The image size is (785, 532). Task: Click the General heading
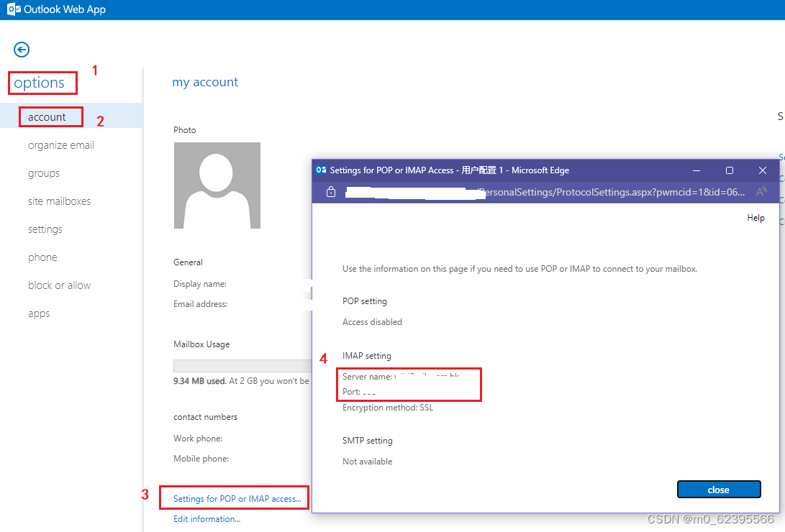(188, 262)
